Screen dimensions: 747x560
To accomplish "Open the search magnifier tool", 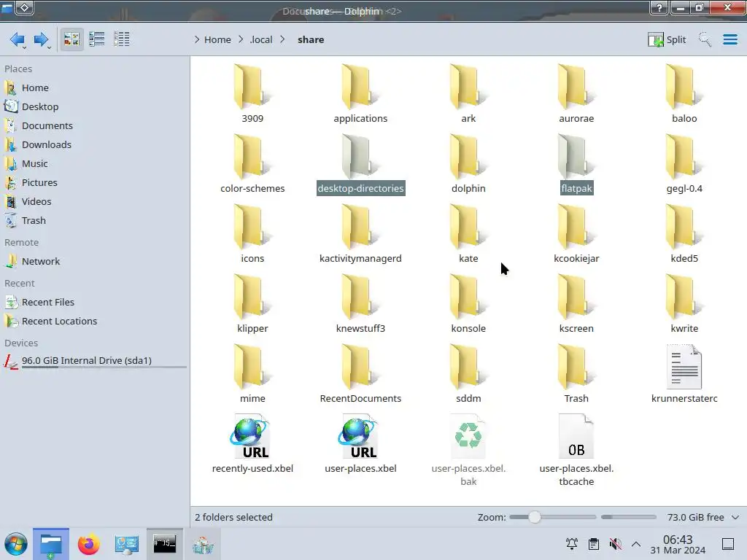I will tap(705, 39).
